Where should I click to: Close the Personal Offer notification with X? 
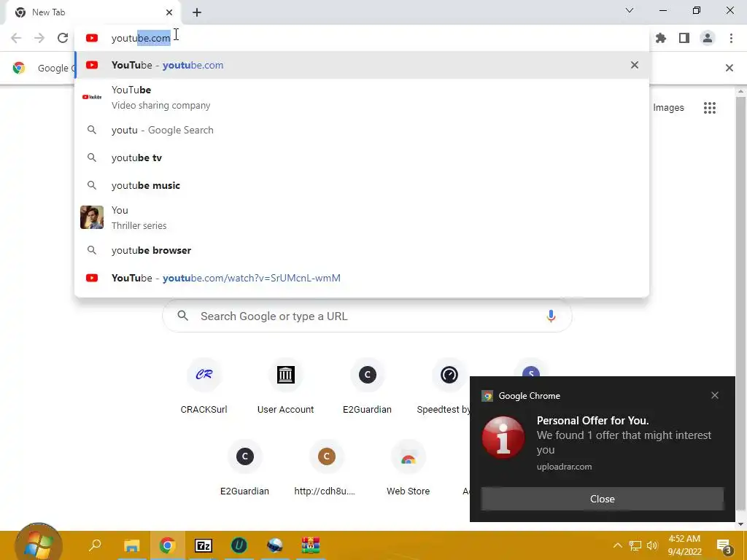(715, 395)
